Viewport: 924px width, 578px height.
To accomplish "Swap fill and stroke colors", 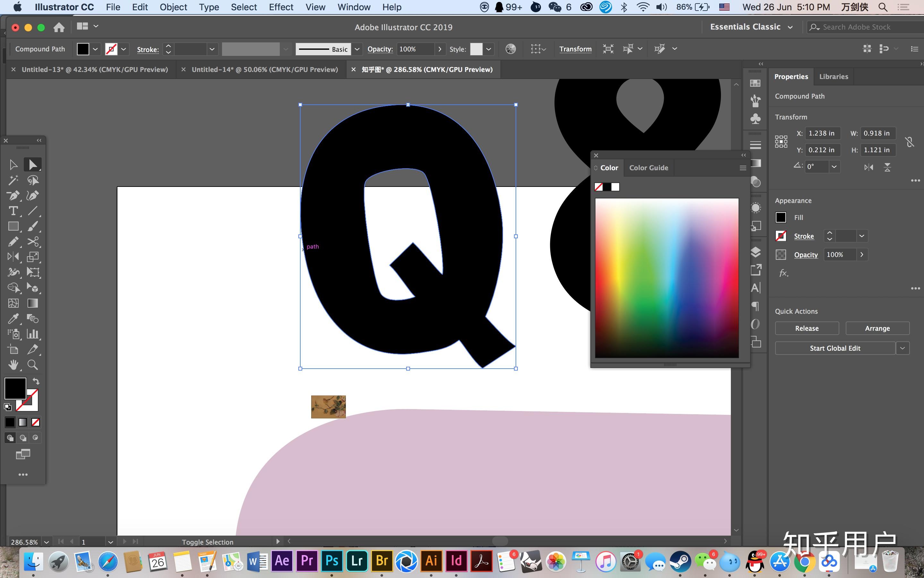I will [x=36, y=381].
